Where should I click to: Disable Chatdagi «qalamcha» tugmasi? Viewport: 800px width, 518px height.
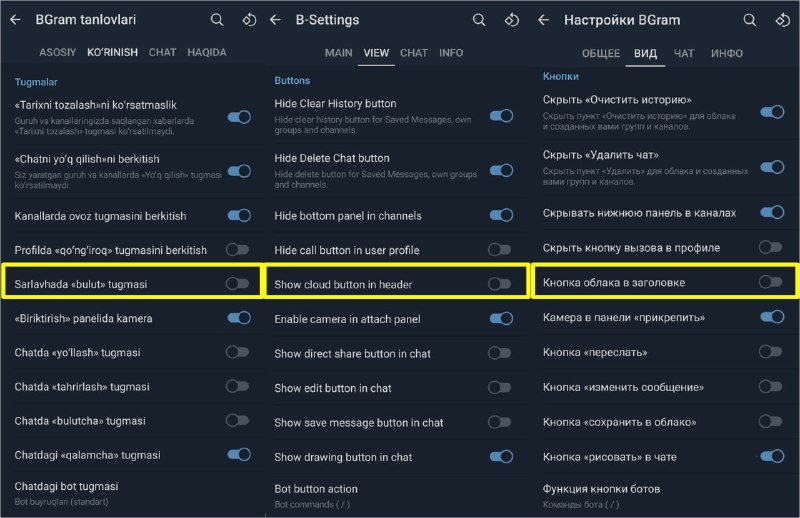coord(239,454)
